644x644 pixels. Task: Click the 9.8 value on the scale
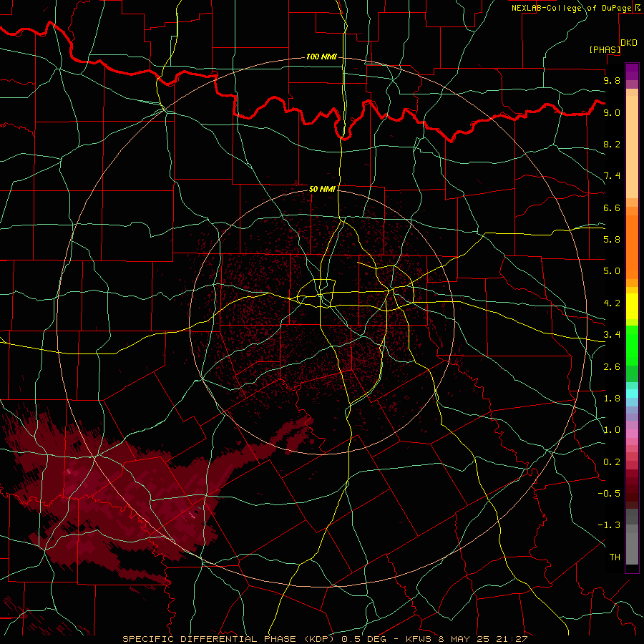612,80
